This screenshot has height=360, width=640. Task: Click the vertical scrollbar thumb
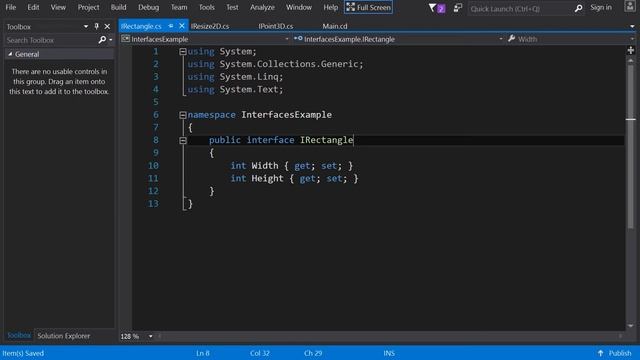click(x=631, y=146)
